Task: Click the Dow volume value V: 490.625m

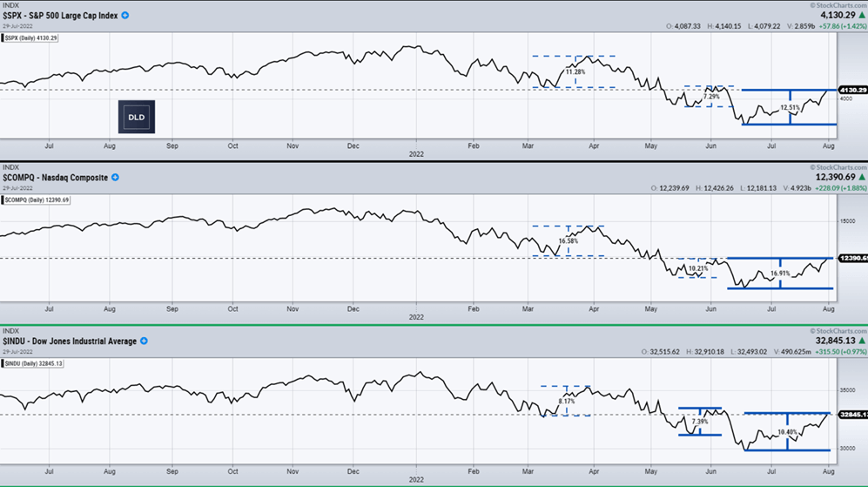Action: [x=792, y=351]
